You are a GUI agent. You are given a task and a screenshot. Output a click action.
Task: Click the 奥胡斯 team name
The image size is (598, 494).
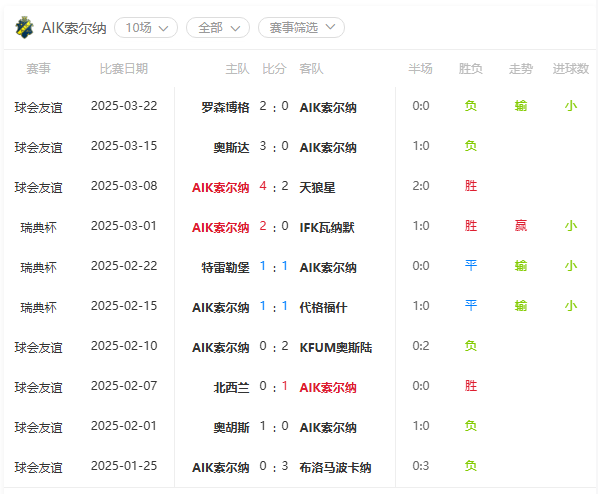(231, 428)
